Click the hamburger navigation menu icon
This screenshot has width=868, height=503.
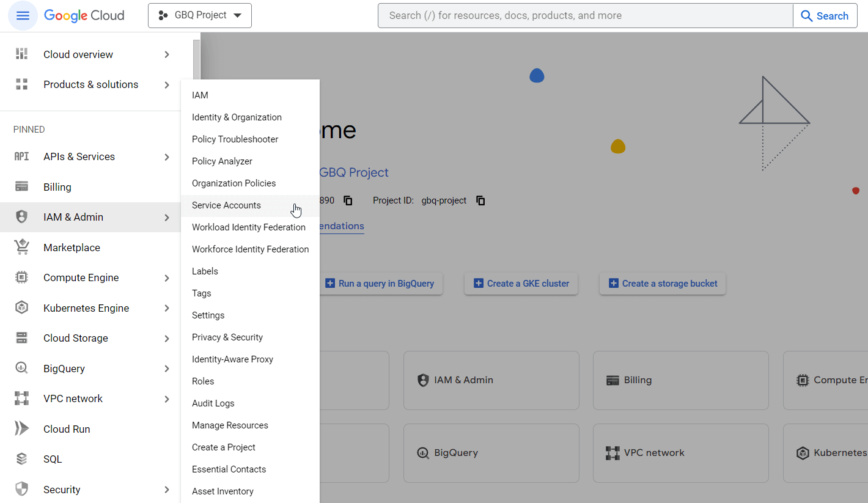pyautogui.click(x=23, y=16)
